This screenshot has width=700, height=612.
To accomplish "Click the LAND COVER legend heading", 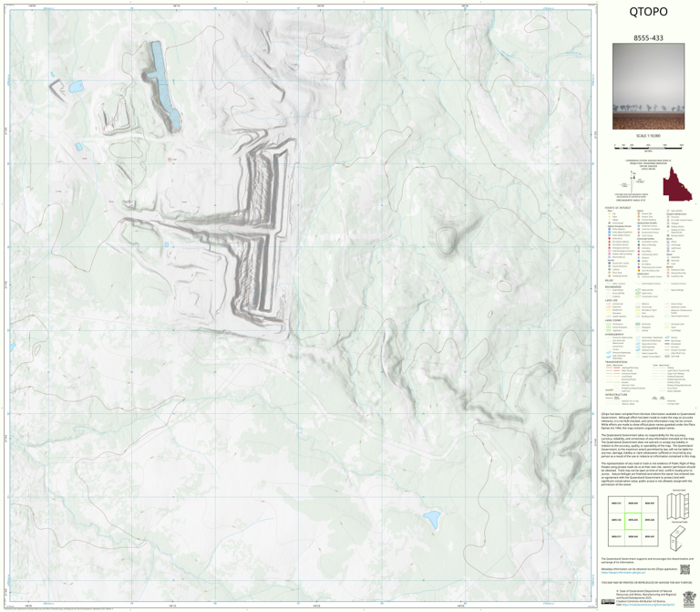I will [612, 320].
